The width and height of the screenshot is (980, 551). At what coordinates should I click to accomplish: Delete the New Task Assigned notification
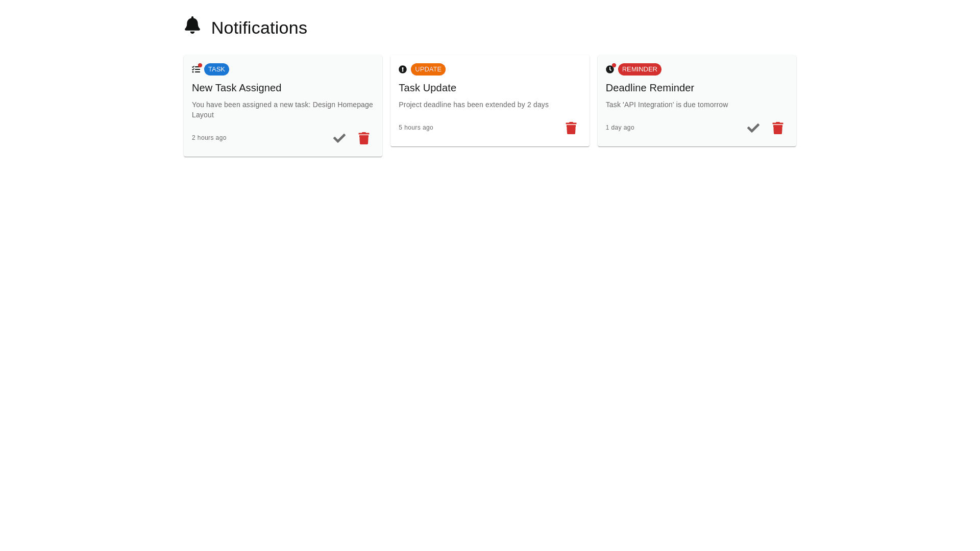tap(364, 138)
